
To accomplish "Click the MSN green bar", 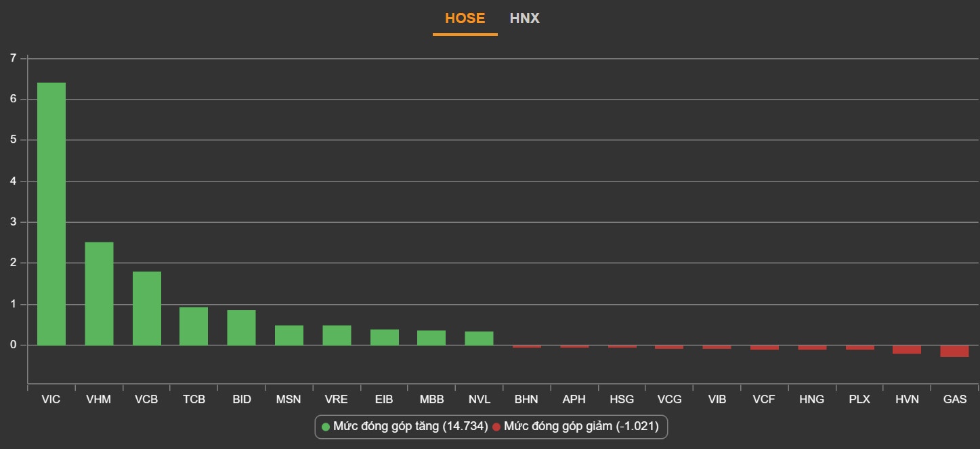I will click(289, 335).
